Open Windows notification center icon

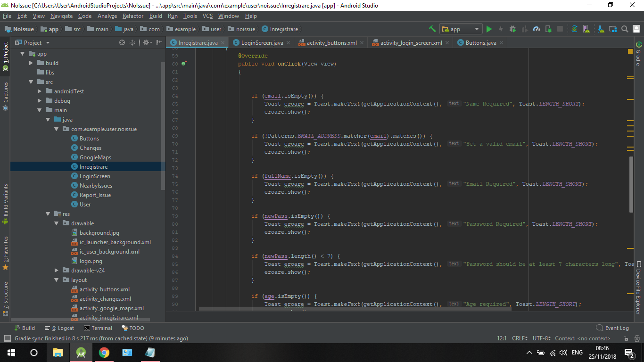tap(629, 353)
